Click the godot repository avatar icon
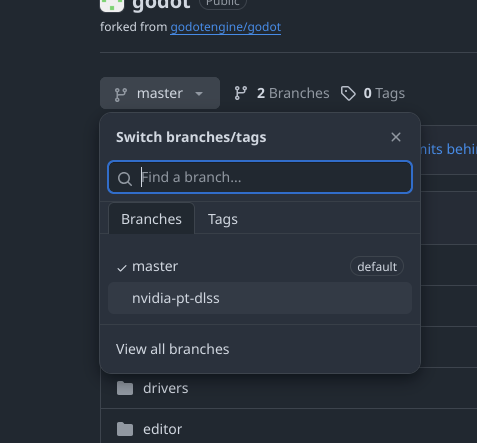 point(112,5)
